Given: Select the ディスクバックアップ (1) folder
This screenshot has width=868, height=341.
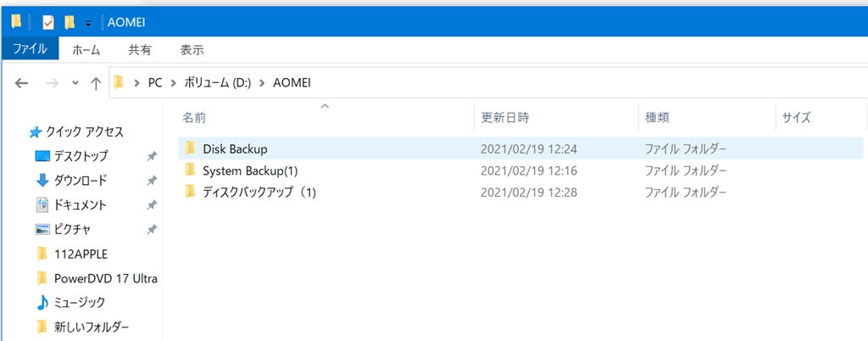Looking at the screenshot, I should [259, 192].
